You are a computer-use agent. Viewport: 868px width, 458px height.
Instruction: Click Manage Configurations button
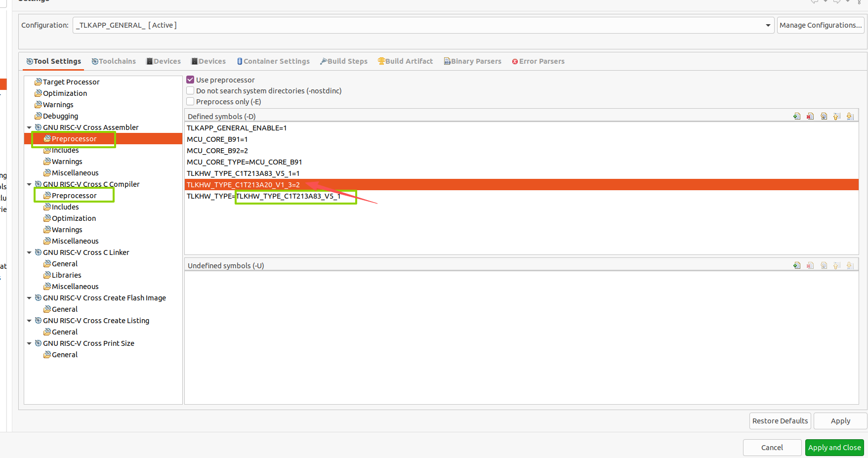[x=820, y=25]
